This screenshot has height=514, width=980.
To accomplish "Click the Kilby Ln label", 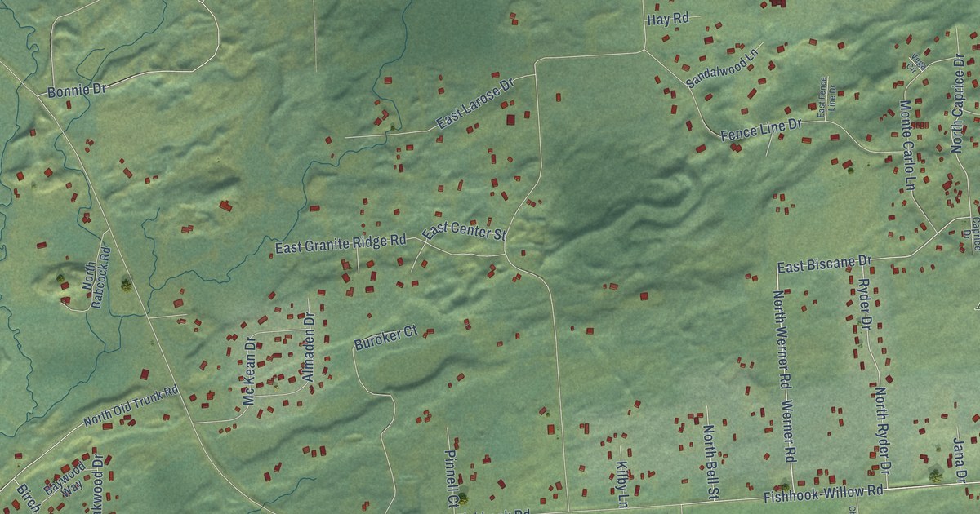I will click(x=622, y=483).
